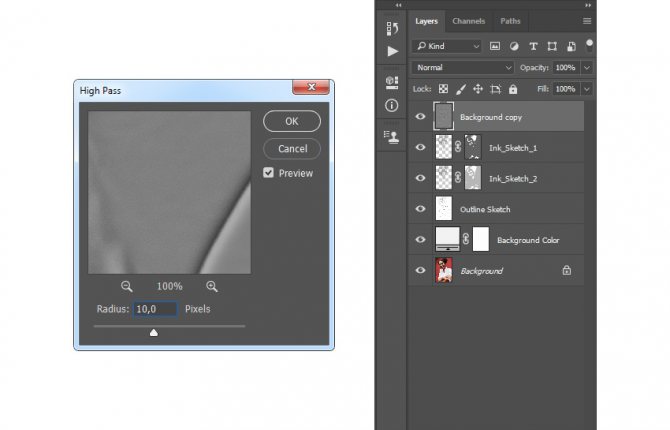Toggle the Preview checkbox

coord(268,173)
